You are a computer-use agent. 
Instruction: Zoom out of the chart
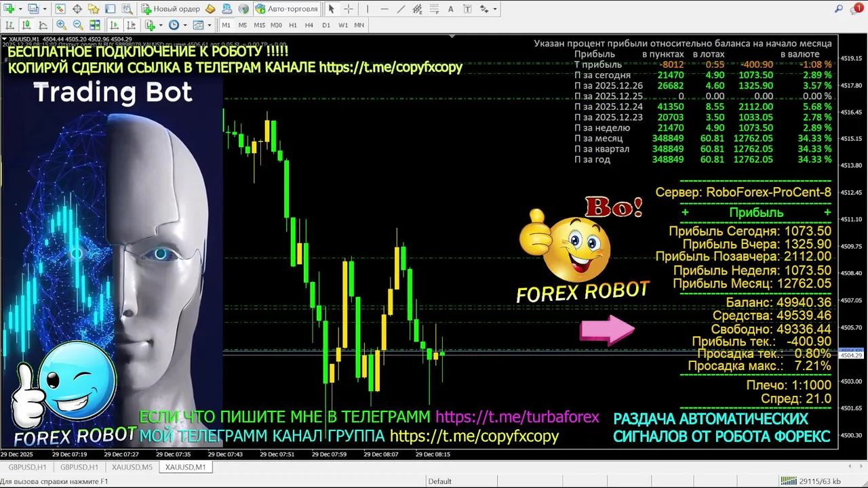(x=78, y=25)
